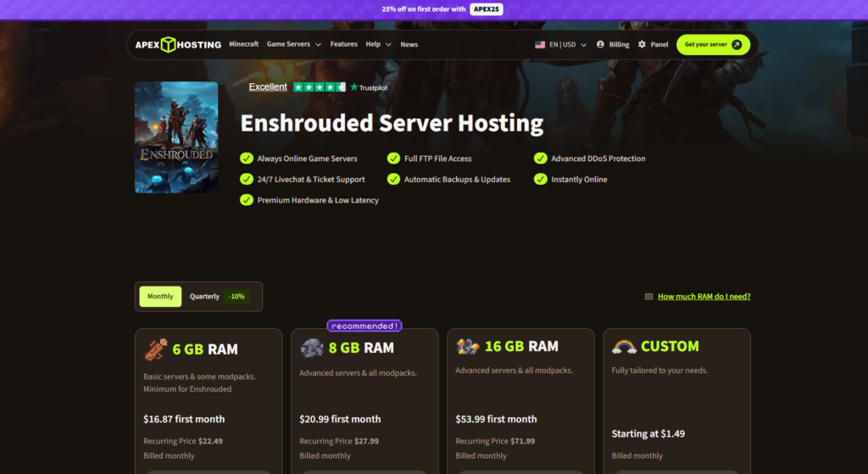The height and width of the screenshot is (474, 868).
Task: Click Minimum for Enshrouded text
Action: [x=187, y=389]
